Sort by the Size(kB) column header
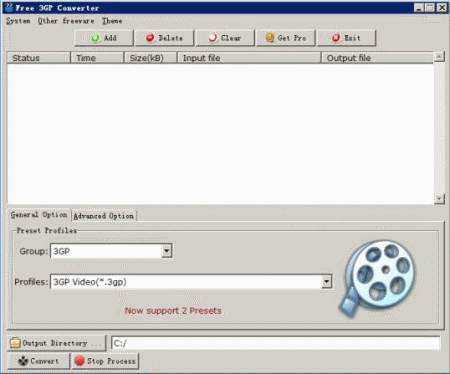Image resolution: width=450 pixels, height=374 pixels. click(x=151, y=58)
